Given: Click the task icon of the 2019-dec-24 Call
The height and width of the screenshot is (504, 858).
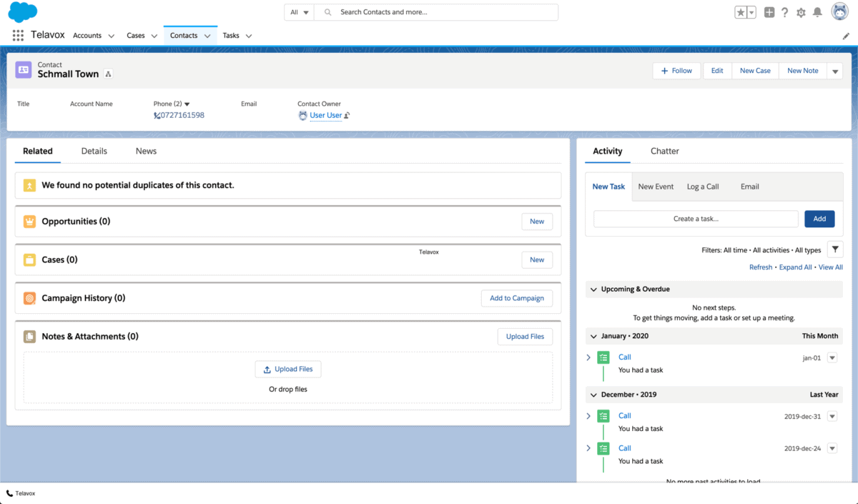Looking at the screenshot, I should point(603,448).
